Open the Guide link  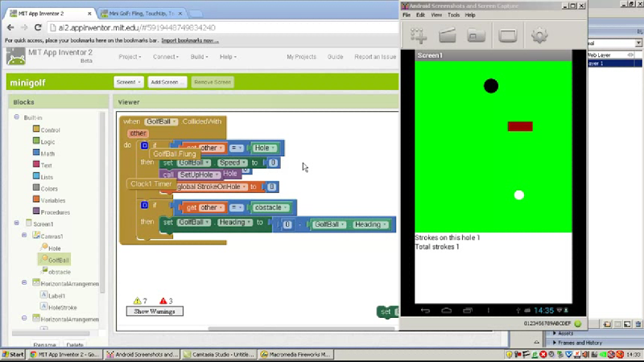click(335, 56)
